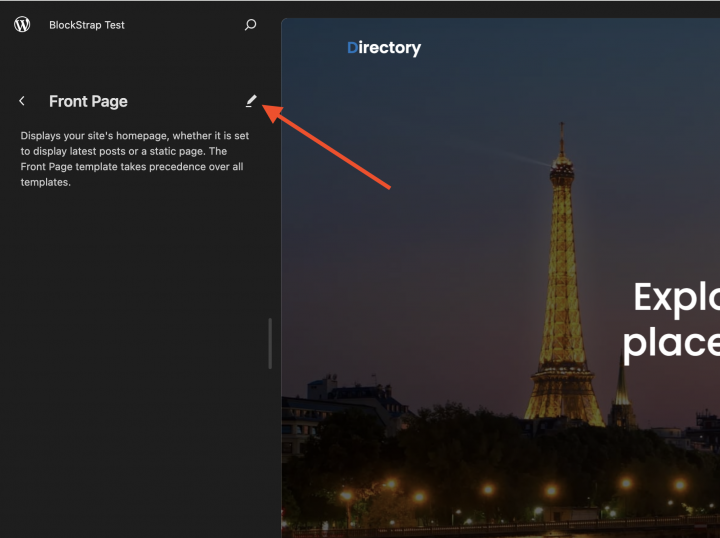Select the Front Page heading
This screenshot has width=720, height=538.
[x=88, y=101]
